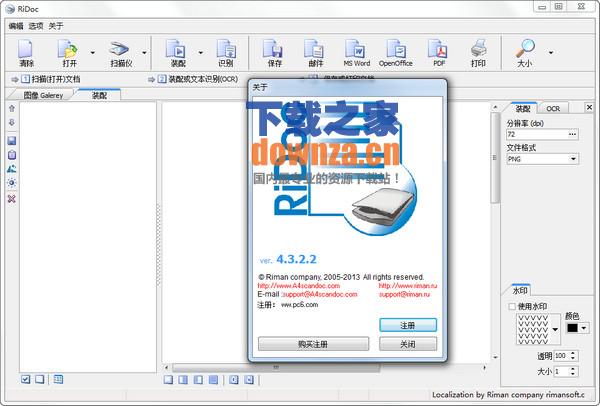
Task: Click the first page layout icon below preview
Action: [168, 380]
